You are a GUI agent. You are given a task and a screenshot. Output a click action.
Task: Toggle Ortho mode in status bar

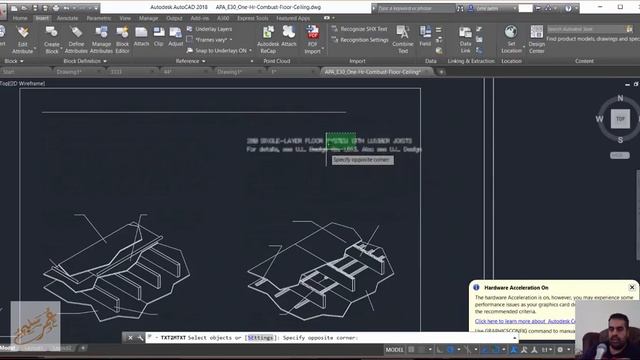(x=439, y=349)
